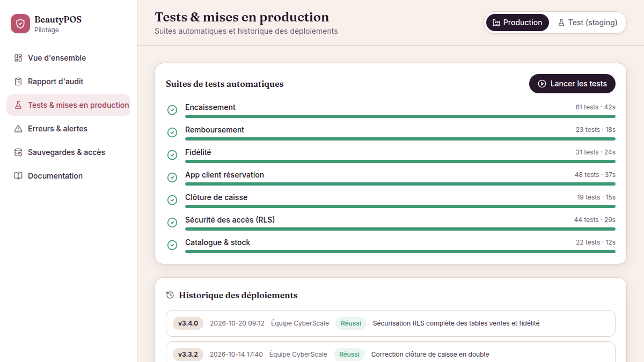The height and width of the screenshot is (362, 644).
Task: Click the 'Historique des déploiements' heading
Action: point(238,295)
